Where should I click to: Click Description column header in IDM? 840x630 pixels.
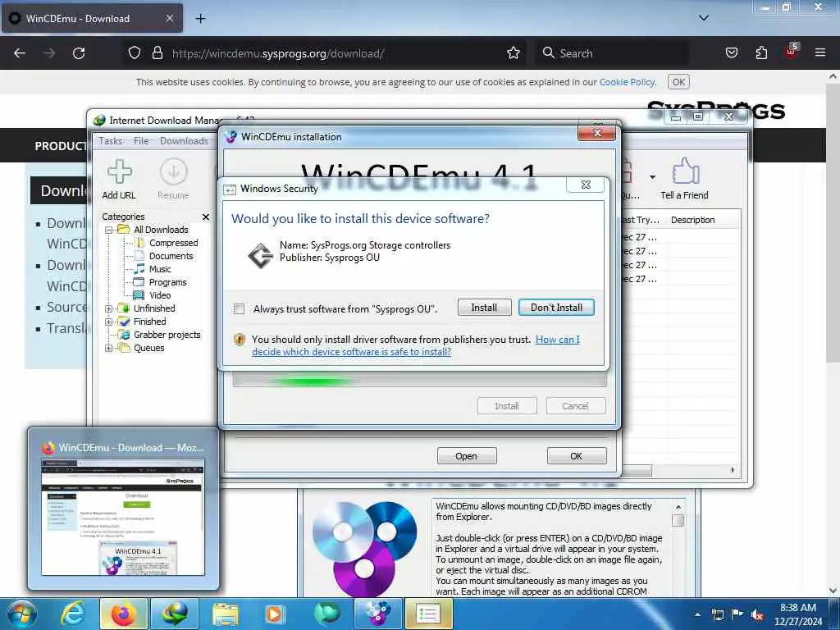[x=692, y=220]
